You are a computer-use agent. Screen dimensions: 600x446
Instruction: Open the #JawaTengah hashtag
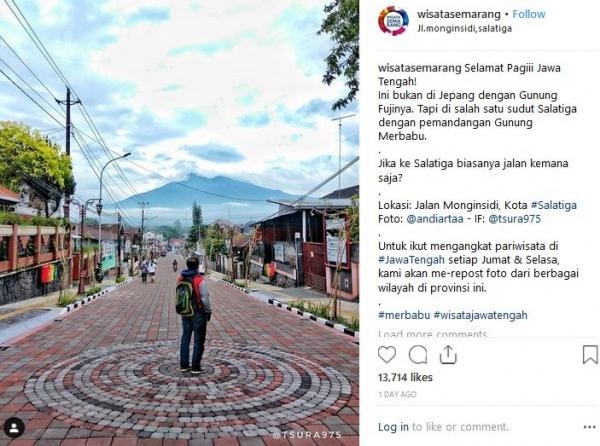coord(411,260)
